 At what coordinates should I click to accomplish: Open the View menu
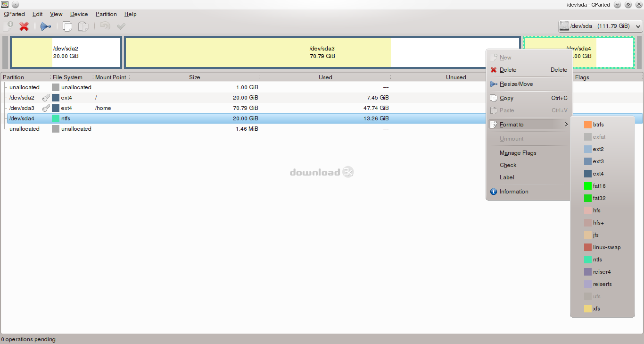56,14
